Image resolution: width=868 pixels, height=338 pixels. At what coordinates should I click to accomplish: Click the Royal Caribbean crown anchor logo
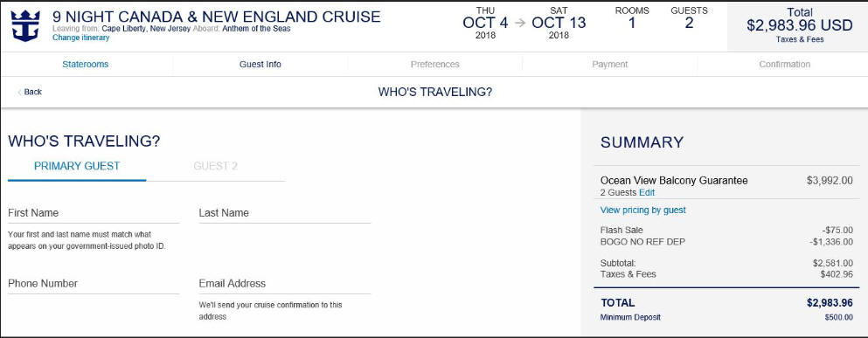(25, 25)
